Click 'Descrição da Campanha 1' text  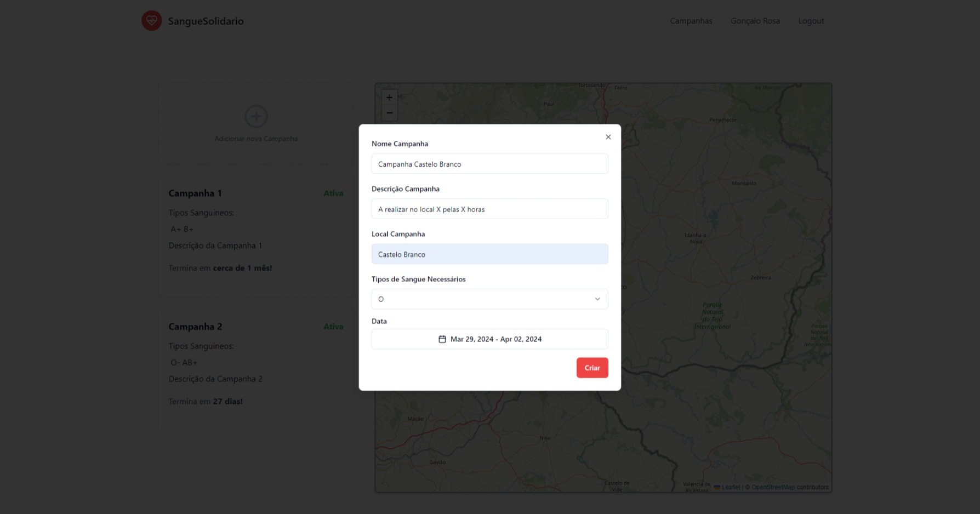click(x=215, y=245)
